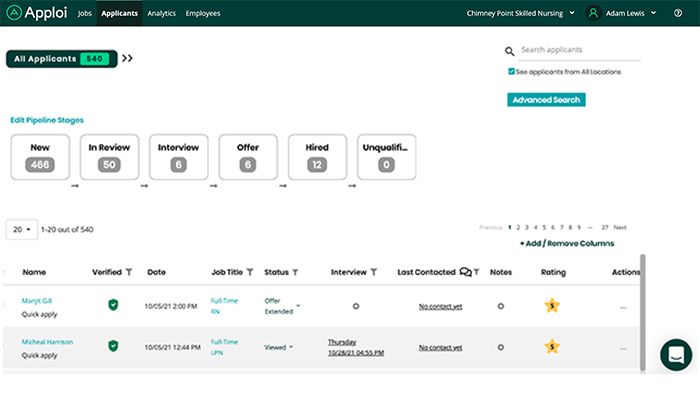Screen dimensions: 700x400
Task: Change Micheal Harrison's Viewed status
Action: pos(279,347)
